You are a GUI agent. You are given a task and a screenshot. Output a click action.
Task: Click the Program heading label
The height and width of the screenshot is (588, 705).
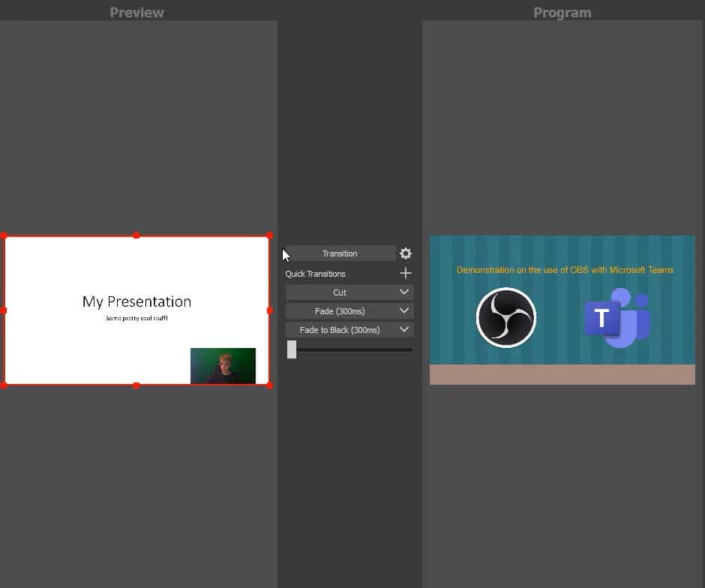(562, 13)
